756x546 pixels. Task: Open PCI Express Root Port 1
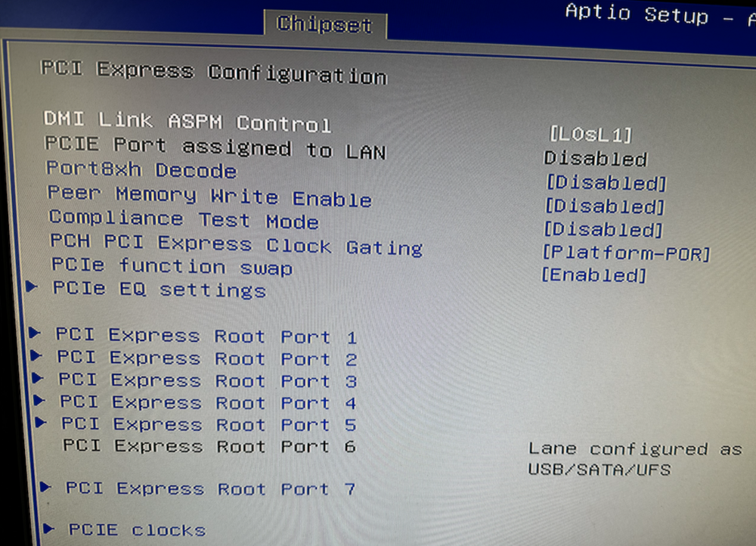point(206,335)
